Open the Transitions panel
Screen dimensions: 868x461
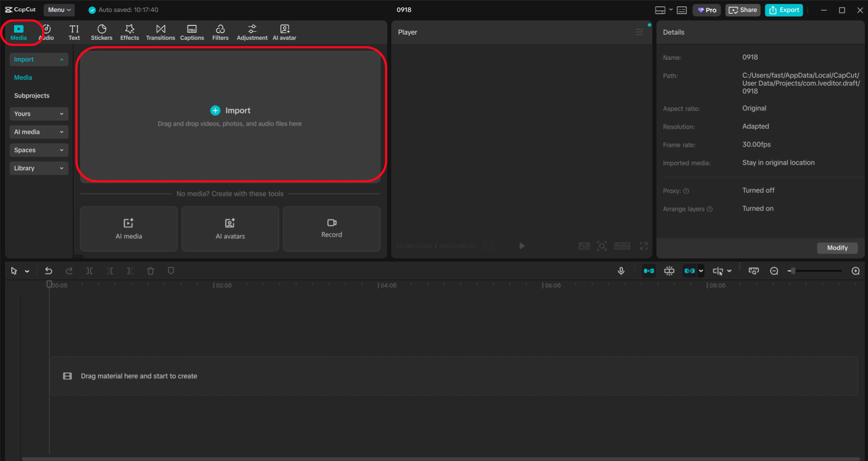pos(160,32)
